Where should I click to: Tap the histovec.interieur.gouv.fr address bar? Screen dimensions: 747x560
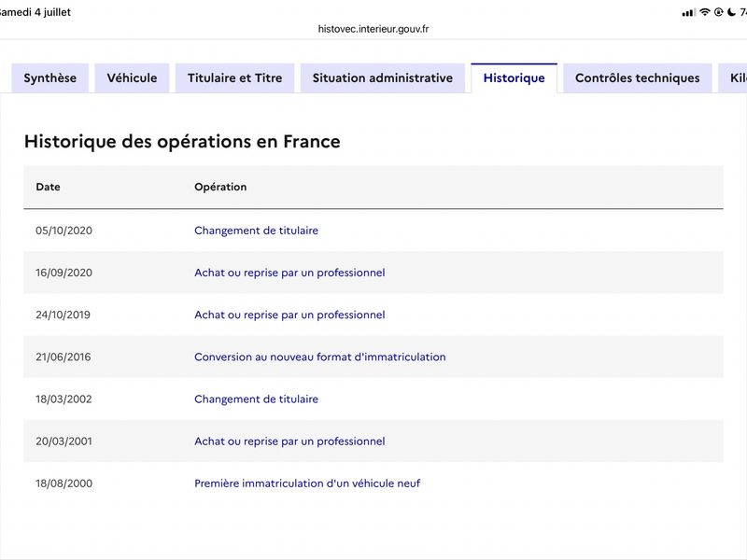373,29
